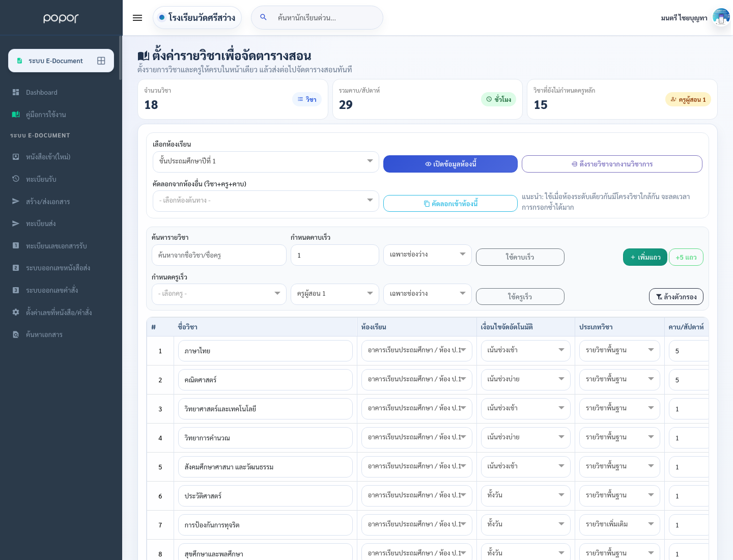Click the ค้นหาเอกสาร search-document icon
733x560 pixels.
click(x=16, y=334)
